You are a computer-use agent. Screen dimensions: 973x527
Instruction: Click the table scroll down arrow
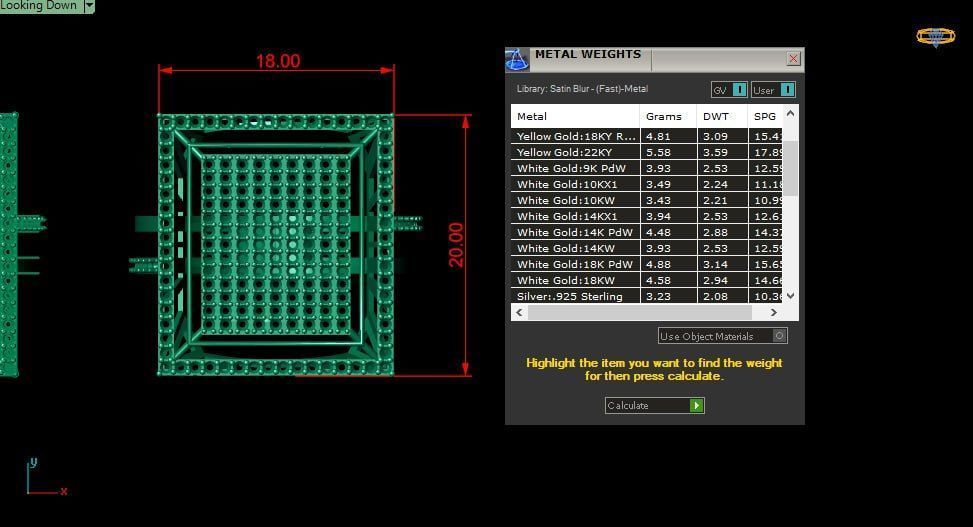tap(791, 296)
